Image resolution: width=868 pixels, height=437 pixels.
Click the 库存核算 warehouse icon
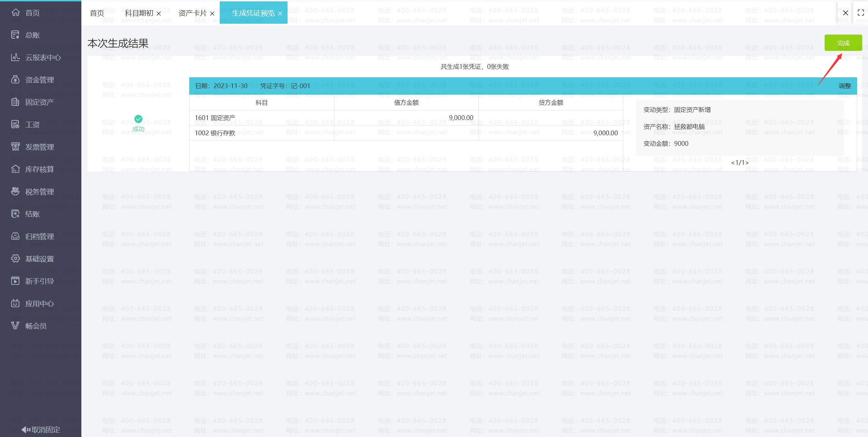15,169
